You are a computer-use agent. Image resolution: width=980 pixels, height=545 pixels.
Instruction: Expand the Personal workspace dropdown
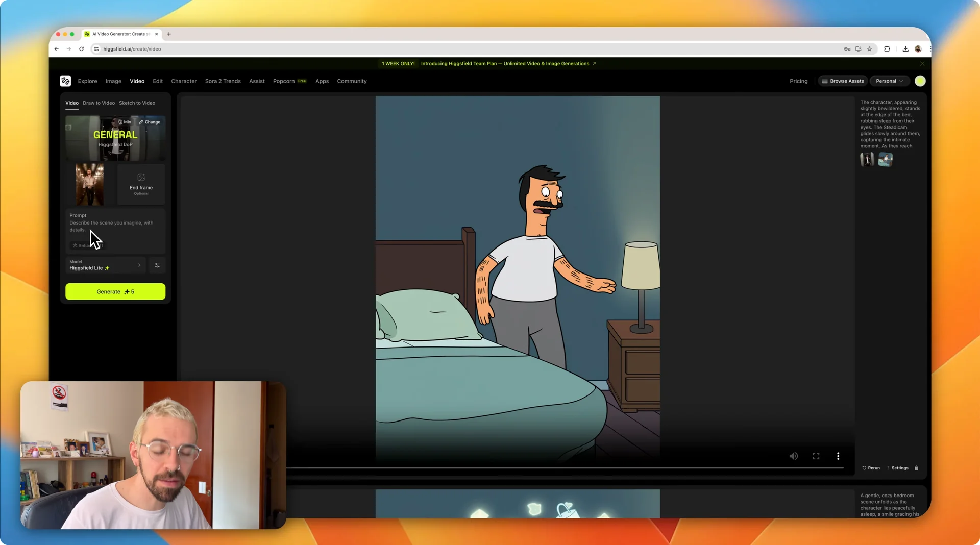point(890,81)
